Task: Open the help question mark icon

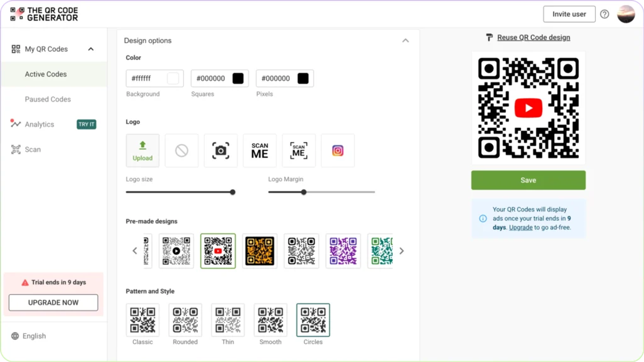Action: pyautogui.click(x=604, y=14)
